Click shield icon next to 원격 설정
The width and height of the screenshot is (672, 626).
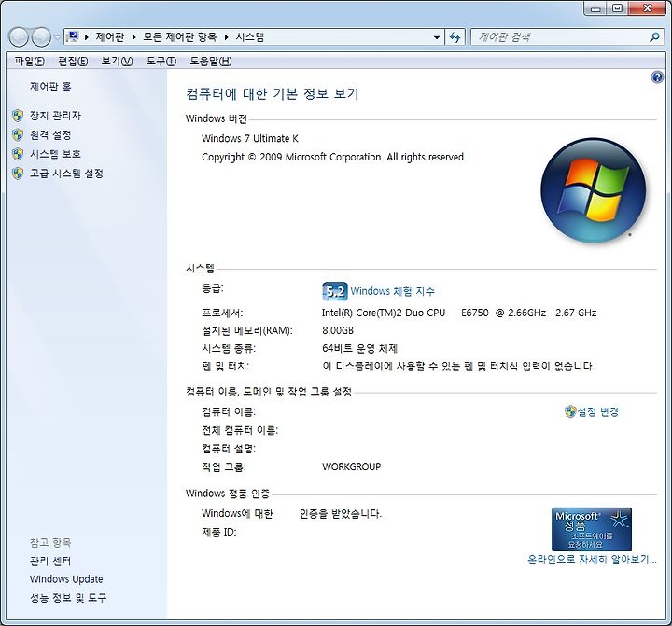18,134
